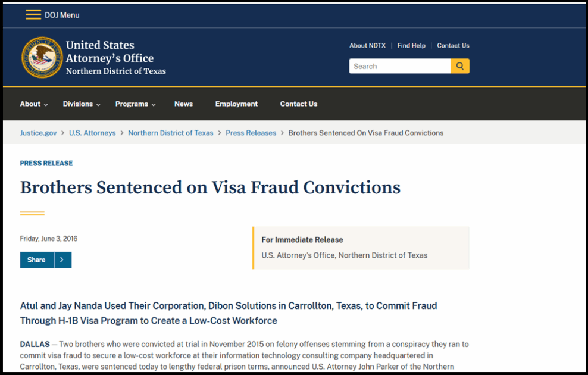Go to Justice.gov breadcrumb link
Image resolution: width=588 pixels, height=375 pixels.
[38, 133]
